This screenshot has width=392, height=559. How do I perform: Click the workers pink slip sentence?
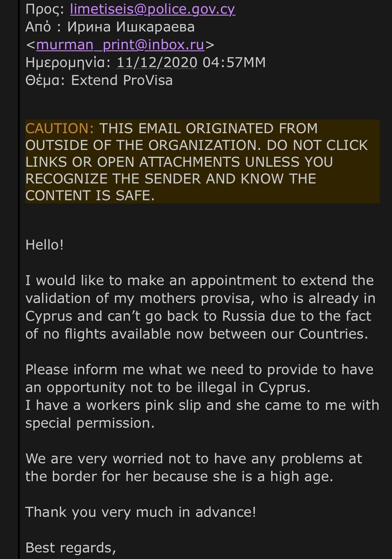(x=202, y=405)
